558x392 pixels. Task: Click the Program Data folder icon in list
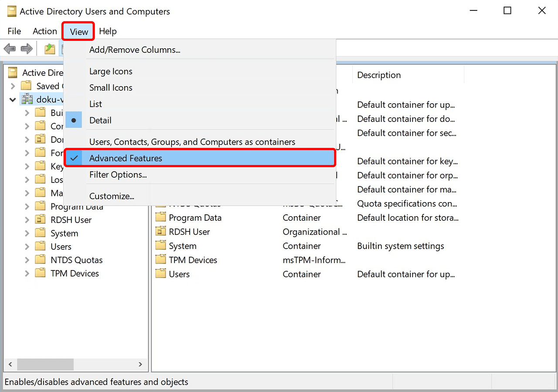pyautogui.click(x=161, y=218)
